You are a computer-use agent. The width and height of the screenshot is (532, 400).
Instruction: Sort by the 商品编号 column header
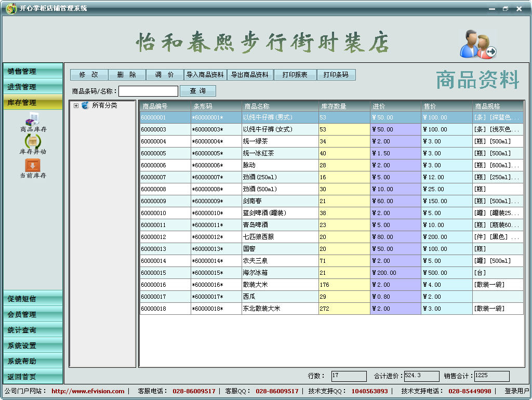(165, 106)
